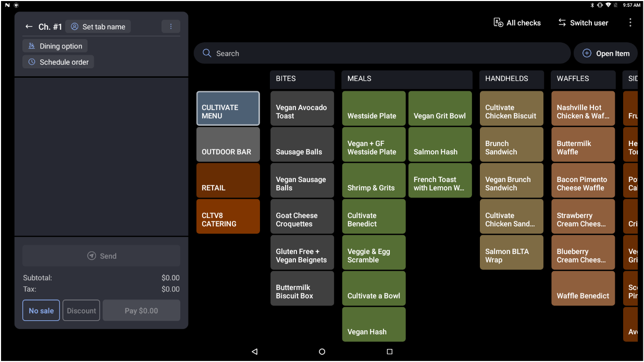The height and width of the screenshot is (362, 644).
Task: Set the tab name
Action: pos(98,27)
